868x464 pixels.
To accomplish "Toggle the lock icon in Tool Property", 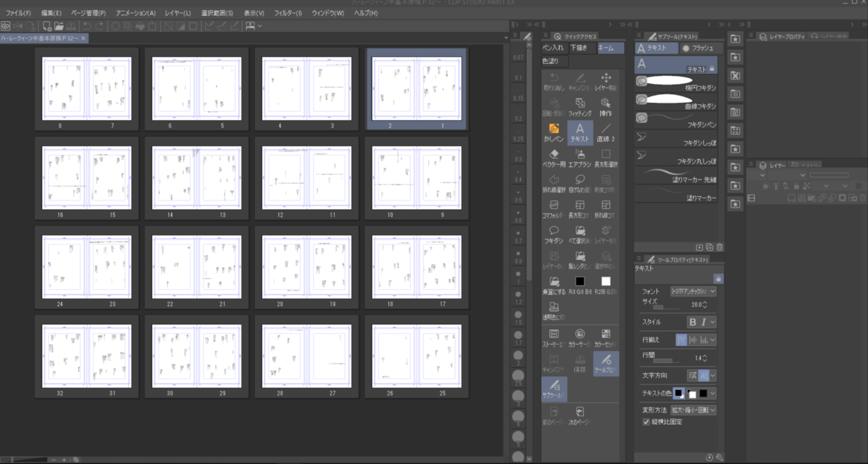I will [x=718, y=278].
